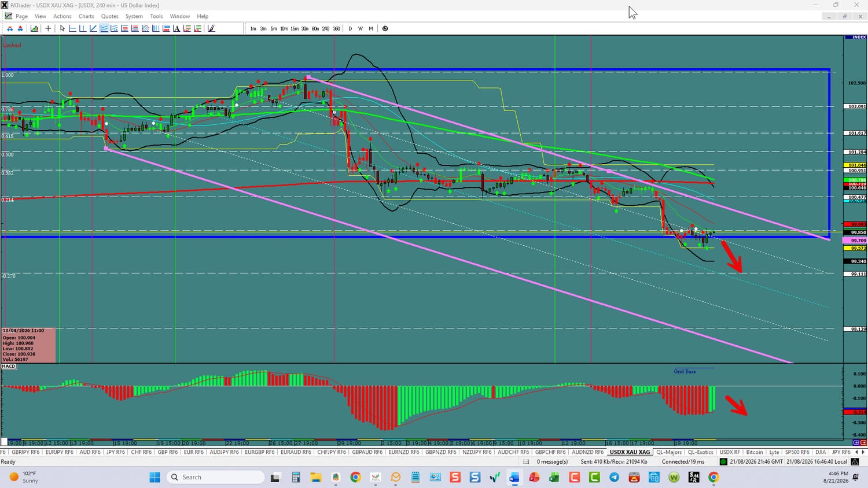Click the taskbar Search box

pos(215,477)
